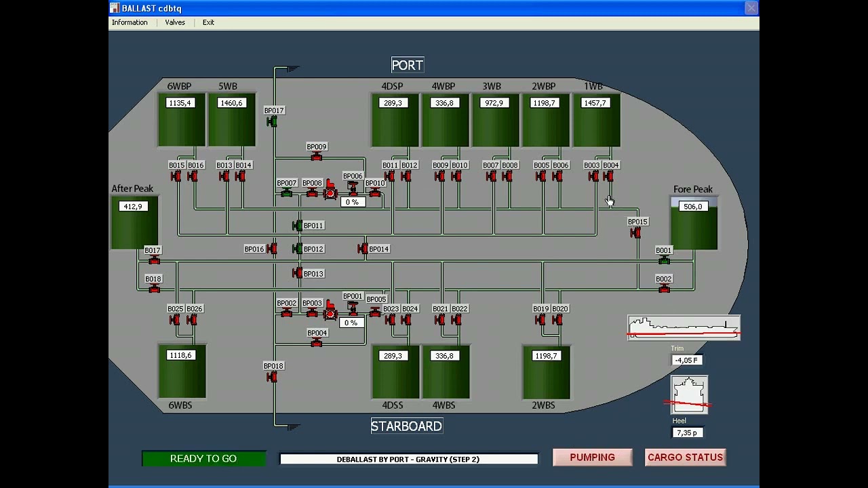Click DEBALLAST BY PORT - GRAVITY status text

click(x=408, y=460)
